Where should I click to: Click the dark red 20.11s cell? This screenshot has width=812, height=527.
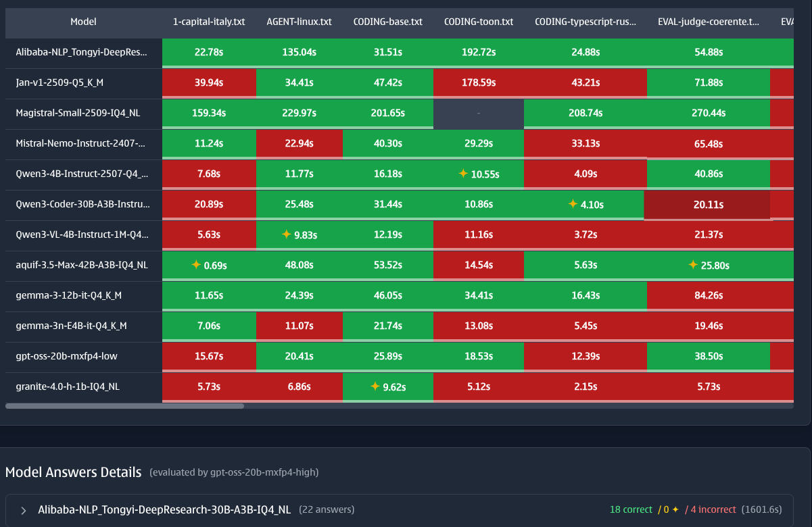point(707,205)
